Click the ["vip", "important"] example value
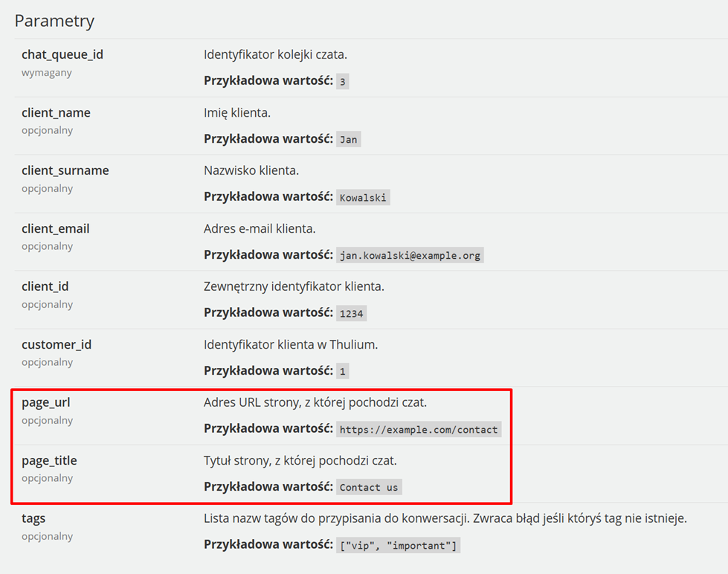The width and height of the screenshot is (728, 574). click(398, 545)
